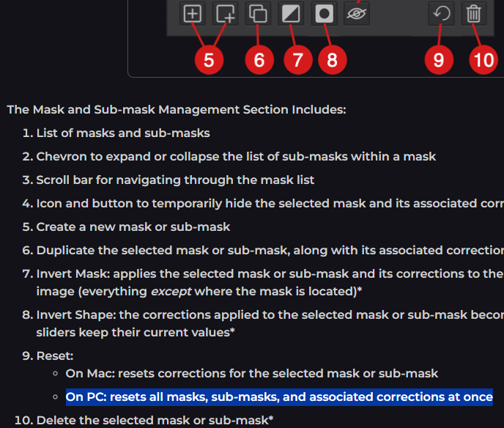The height and width of the screenshot is (428, 504).
Task: Click the red number 5 callout badge
Action: coord(209,59)
